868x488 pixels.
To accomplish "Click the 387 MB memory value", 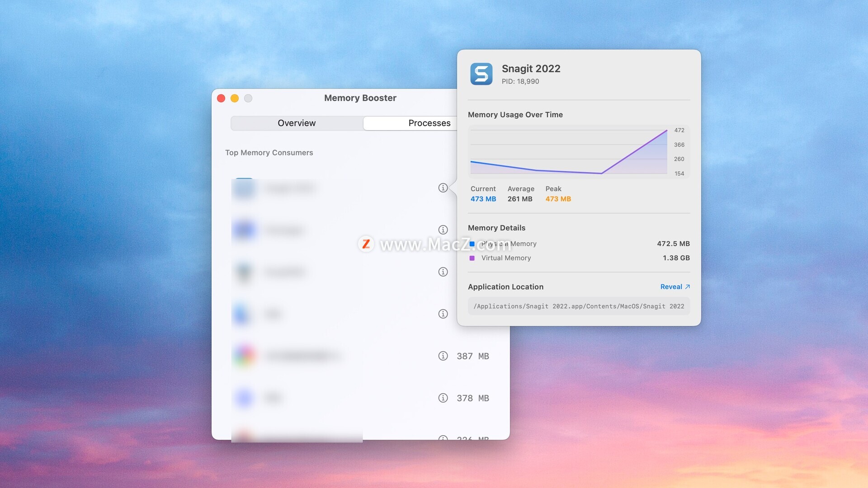I will tap(472, 356).
